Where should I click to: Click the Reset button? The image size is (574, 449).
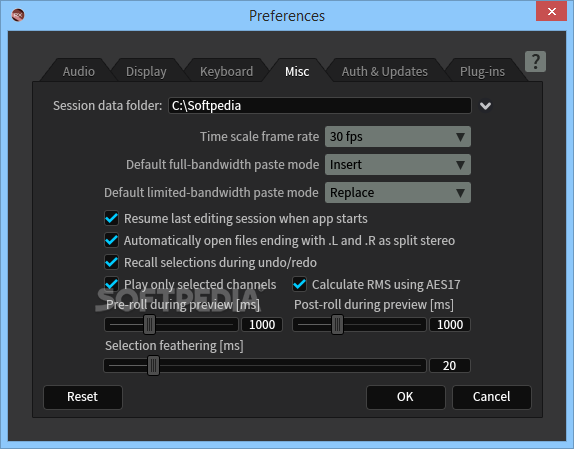(x=83, y=397)
